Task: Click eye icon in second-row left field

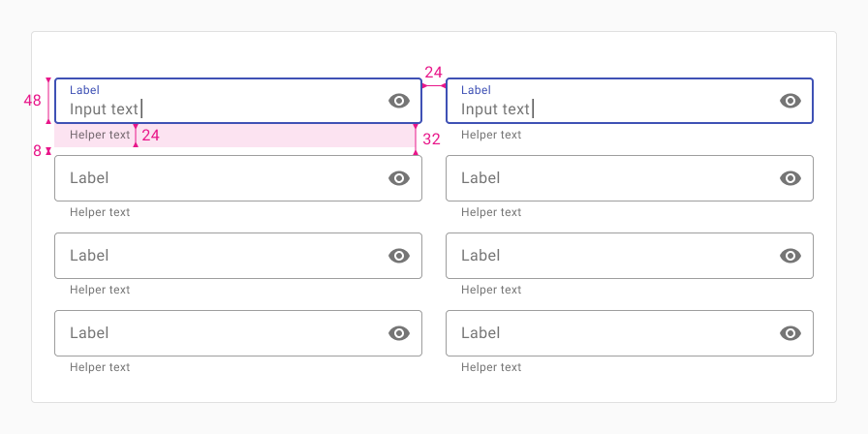Action: (398, 178)
